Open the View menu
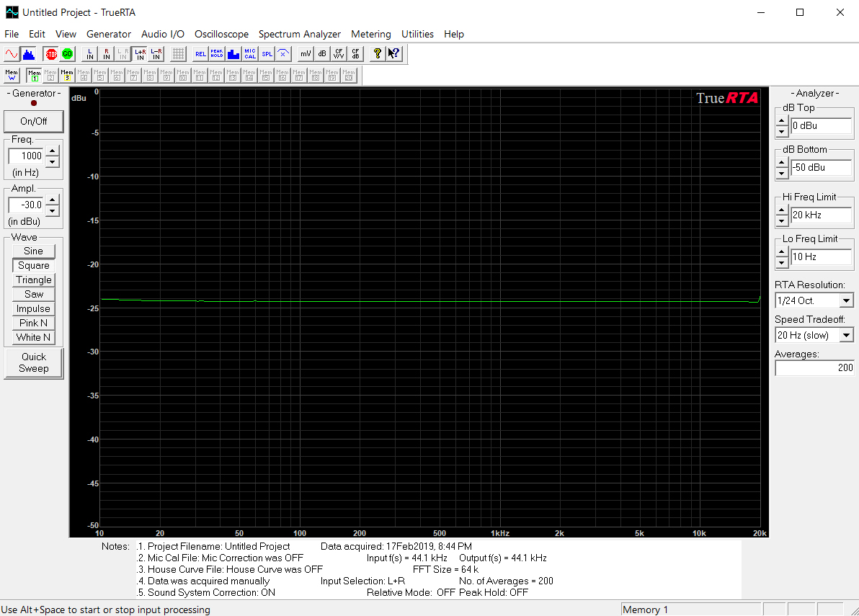859x616 pixels. pos(66,34)
